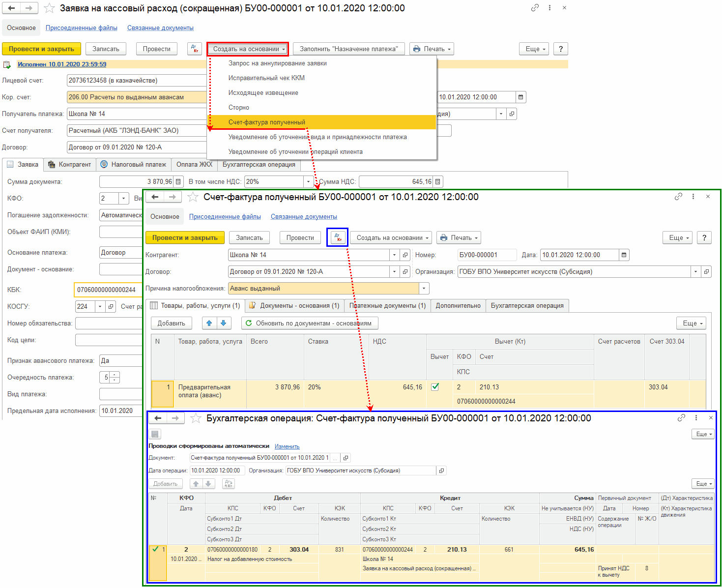Copy link icon in Заявка window header

point(535,8)
